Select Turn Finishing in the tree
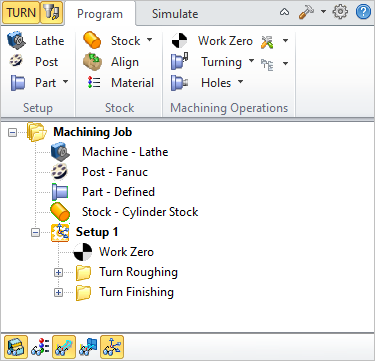 136,292
